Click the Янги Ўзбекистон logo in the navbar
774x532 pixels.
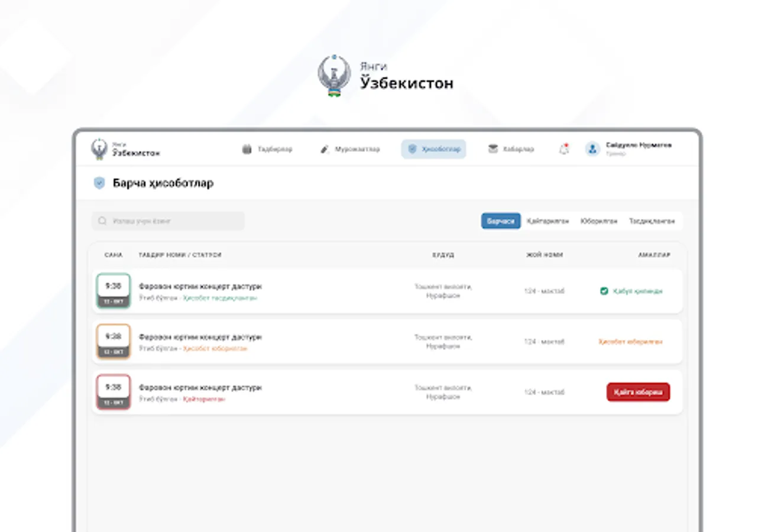click(x=125, y=149)
